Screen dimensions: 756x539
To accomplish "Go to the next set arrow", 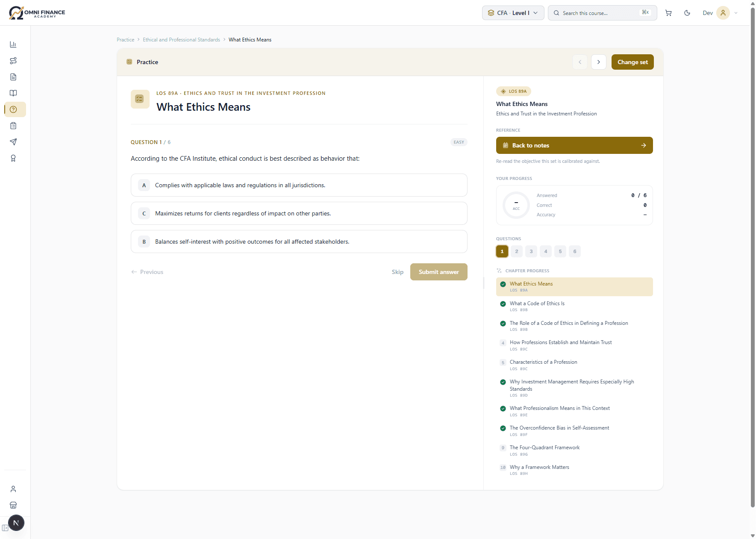I will 599,62.
